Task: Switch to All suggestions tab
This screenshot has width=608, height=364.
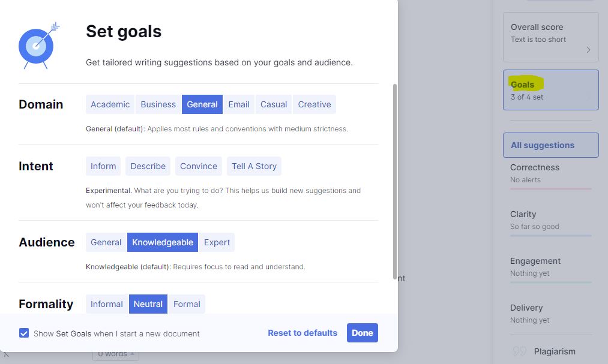Action: (550, 145)
